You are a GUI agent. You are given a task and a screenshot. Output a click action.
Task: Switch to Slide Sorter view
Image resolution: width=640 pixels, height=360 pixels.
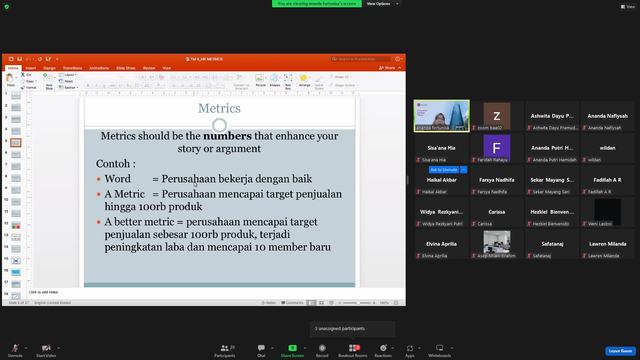click(321, 303)
